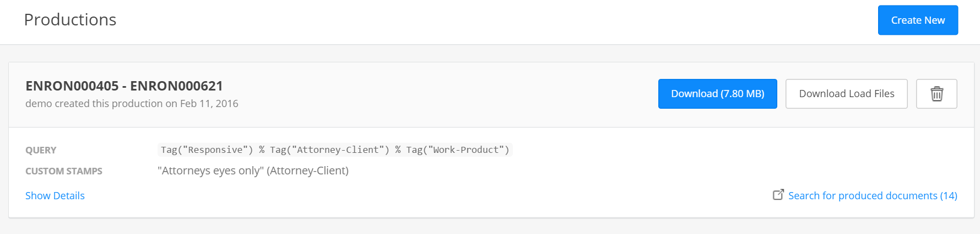Click the (7.80 MB) size on the Download button

[x=743, y=94]
